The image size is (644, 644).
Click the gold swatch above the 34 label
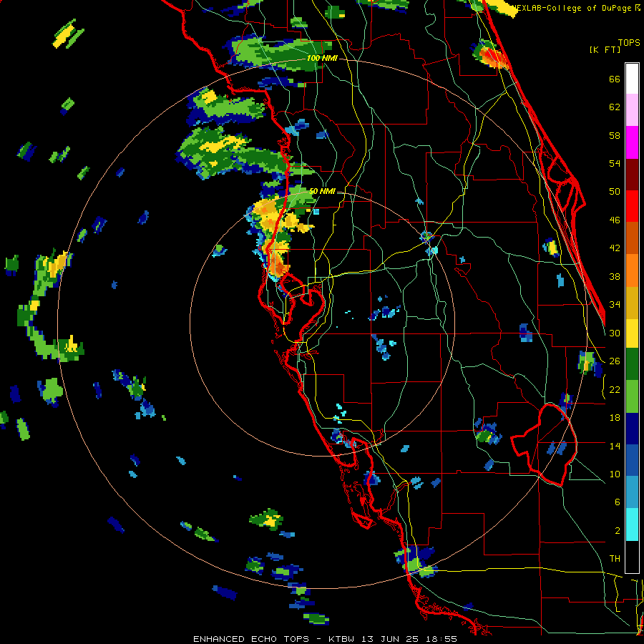click(632, 302)
